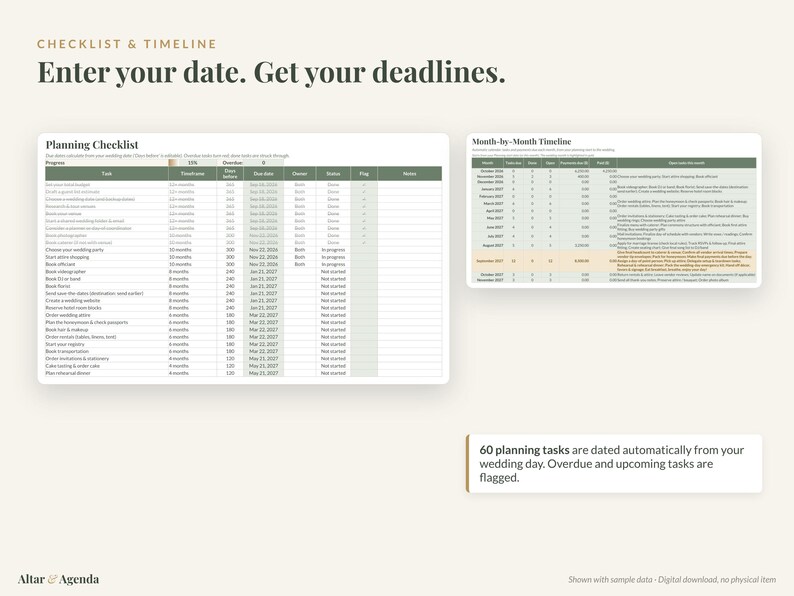Select the Order invitations & stationery cell

(107, 359)
